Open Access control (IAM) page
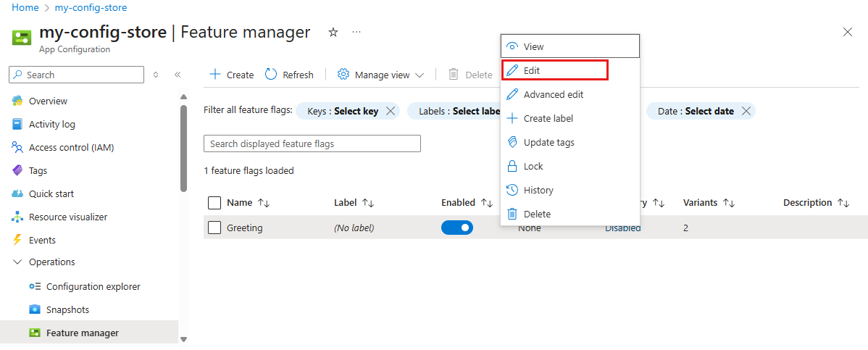Screen dimensions: 868x350 (x=71, y=147)
